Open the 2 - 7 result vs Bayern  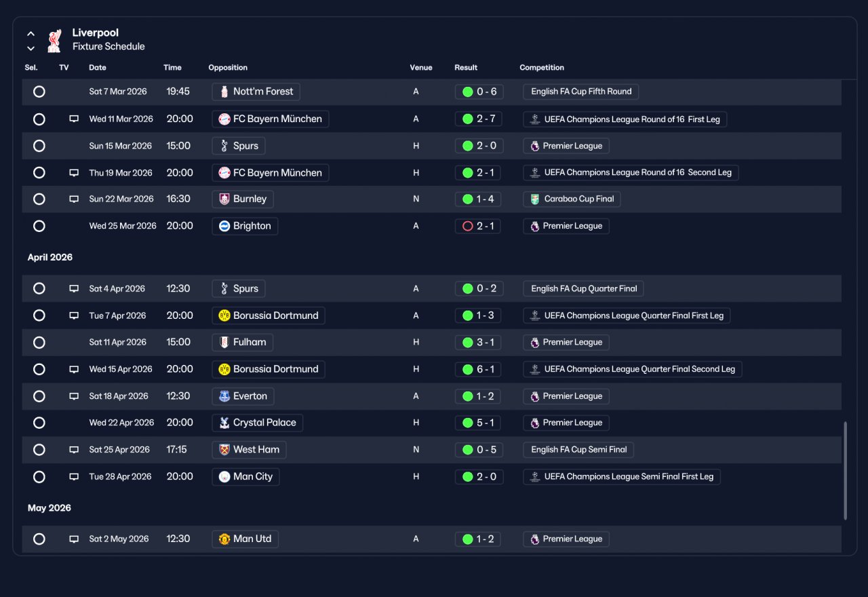[x=479, y=119]
